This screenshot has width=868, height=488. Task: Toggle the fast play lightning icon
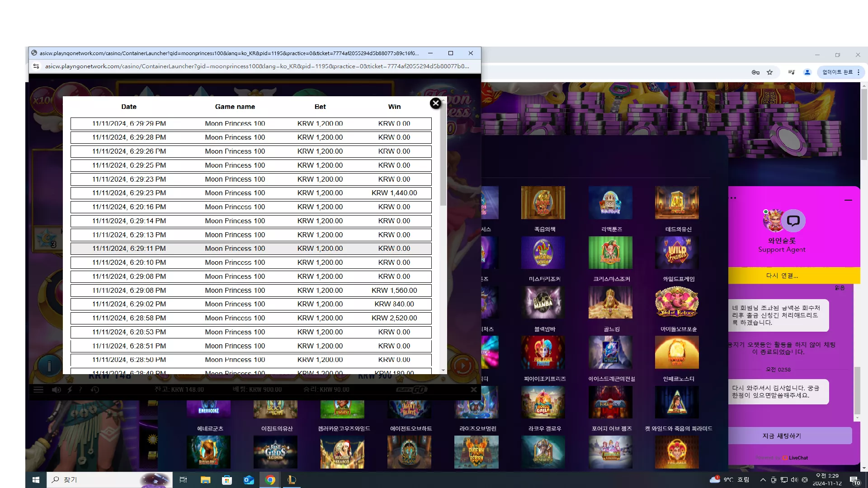point(70,389)
